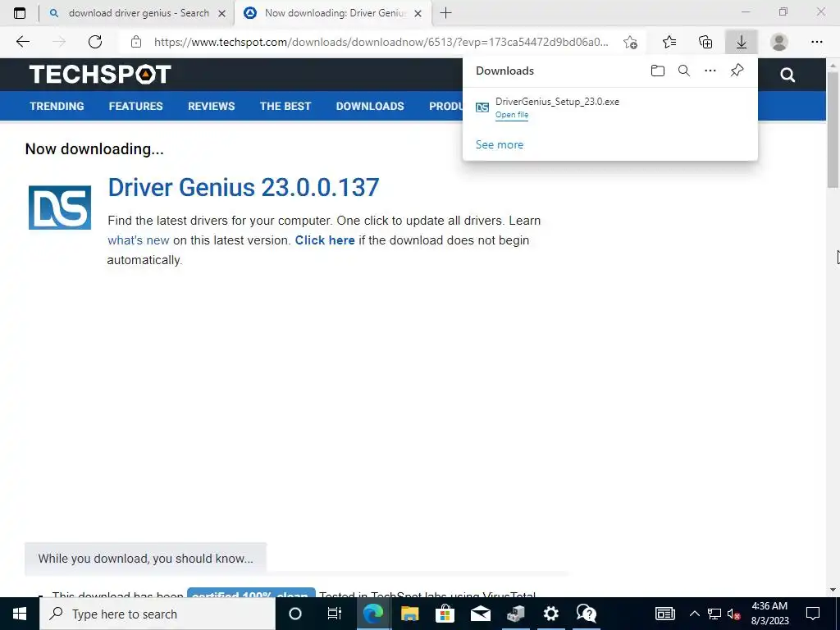The image size is (840, 630).
Task: Click the muted volume tray icon
Action: (x=734, y=614)
